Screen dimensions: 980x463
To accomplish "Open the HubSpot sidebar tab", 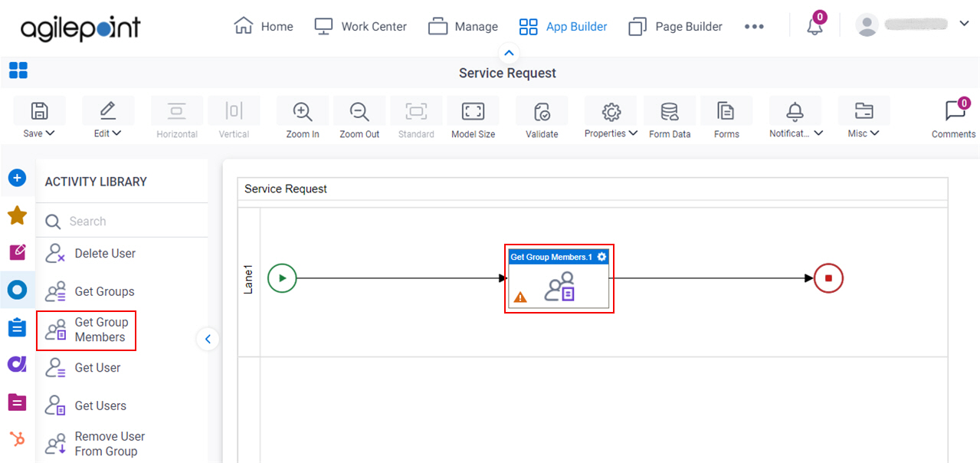I will [17, 439].
